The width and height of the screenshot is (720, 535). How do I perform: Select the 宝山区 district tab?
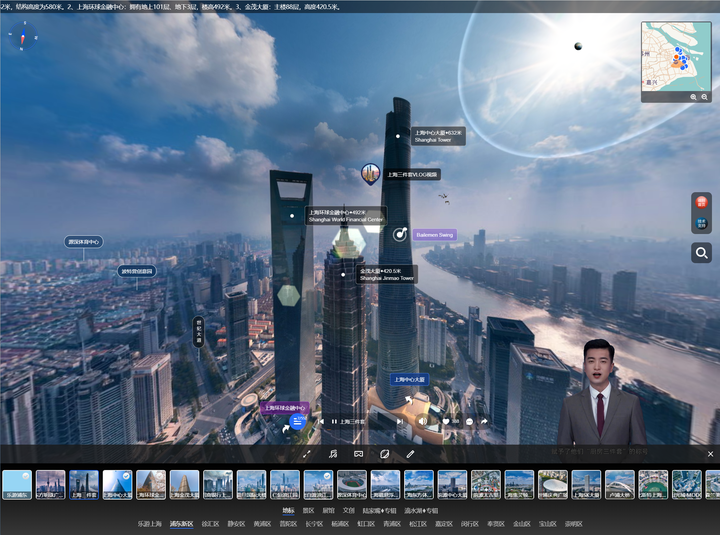(x=548, y=524)
